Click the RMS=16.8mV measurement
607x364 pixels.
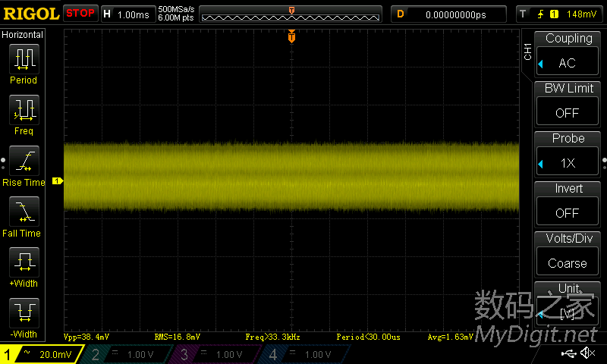[178, 337]
